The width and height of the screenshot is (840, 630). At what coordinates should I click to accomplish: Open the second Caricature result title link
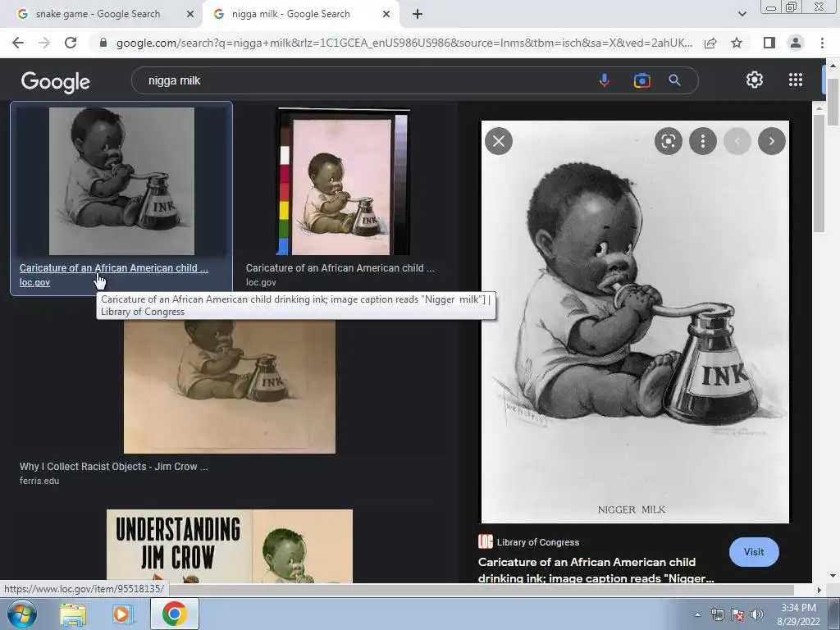pos(340,268)
